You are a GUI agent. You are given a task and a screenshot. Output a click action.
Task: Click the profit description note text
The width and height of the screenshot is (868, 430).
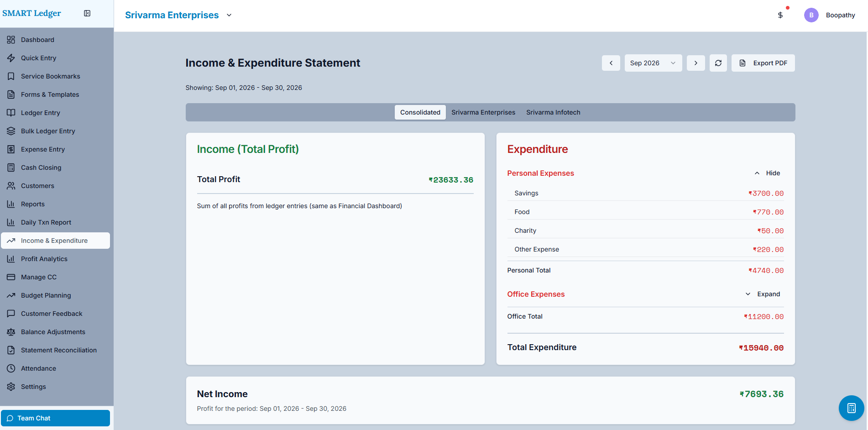(x=299, y=206)
